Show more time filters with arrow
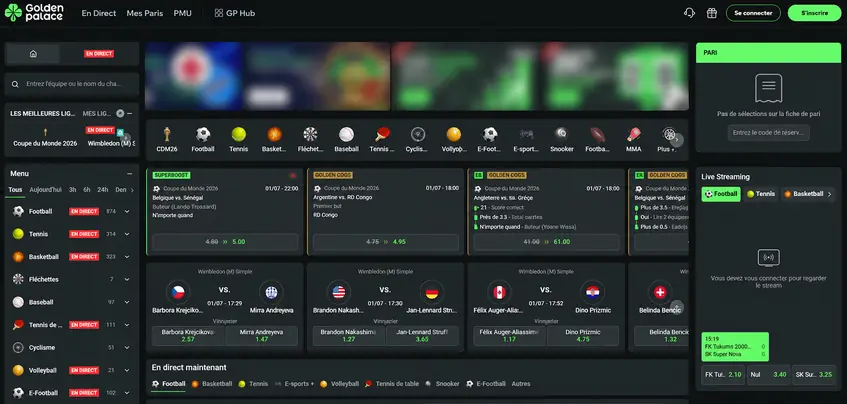Viewport: 847px width, 404px height. click(x=133, y=190)
